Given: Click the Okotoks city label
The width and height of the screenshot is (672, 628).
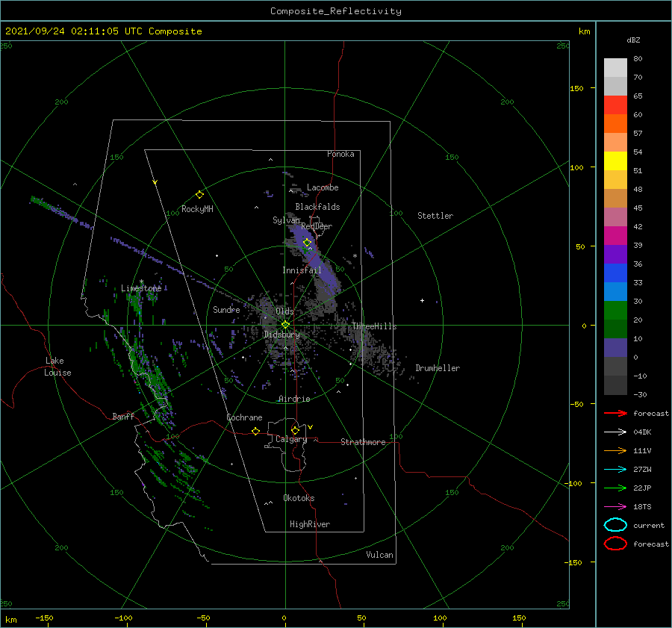Looking at the screenshot, I should click(299, 498).
